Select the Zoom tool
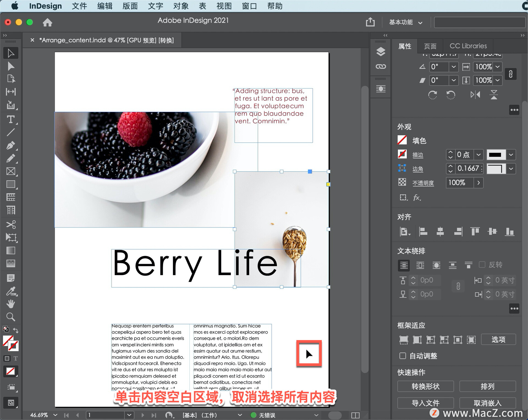The image size is (528, 420). point(11,317)
